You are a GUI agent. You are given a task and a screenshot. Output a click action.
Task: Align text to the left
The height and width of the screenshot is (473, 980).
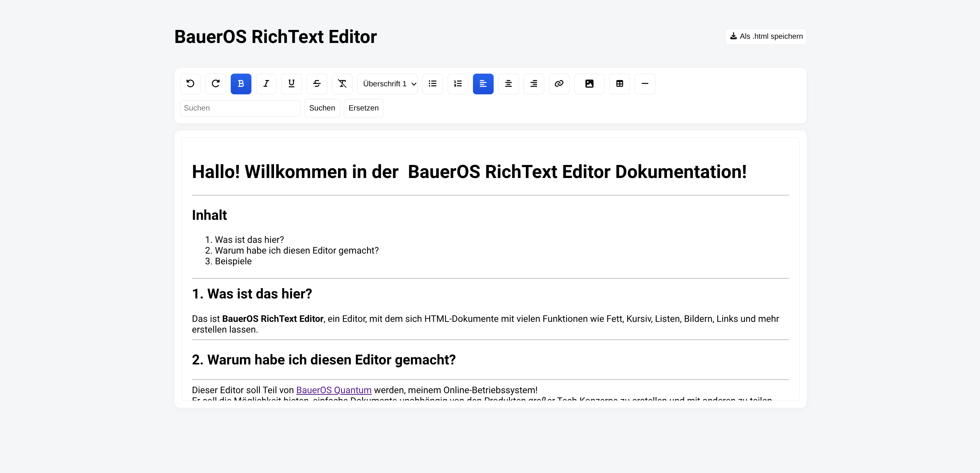pyautogui.click(x=483, y=84)
